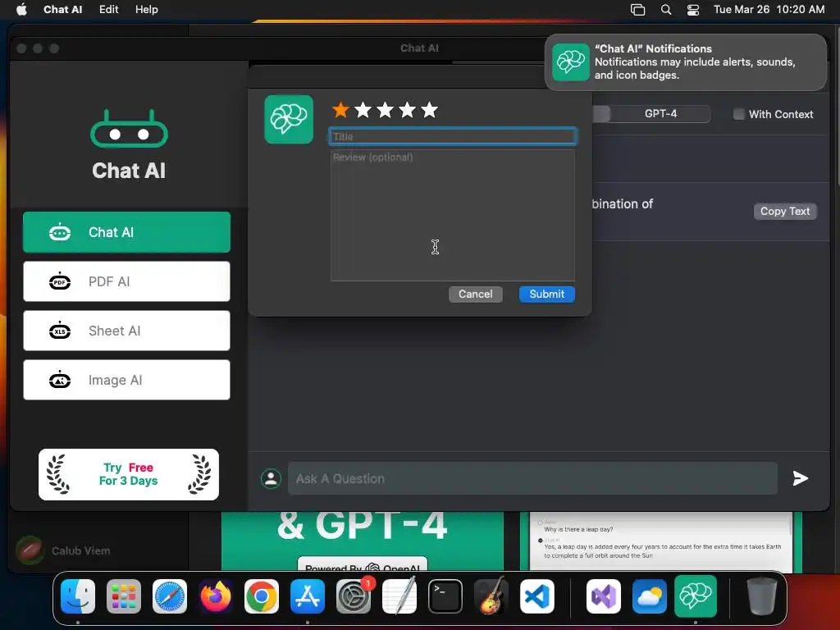Open Visual Studio from the Dock
This screenshot has width=840, height=630.
coord(604,596)
